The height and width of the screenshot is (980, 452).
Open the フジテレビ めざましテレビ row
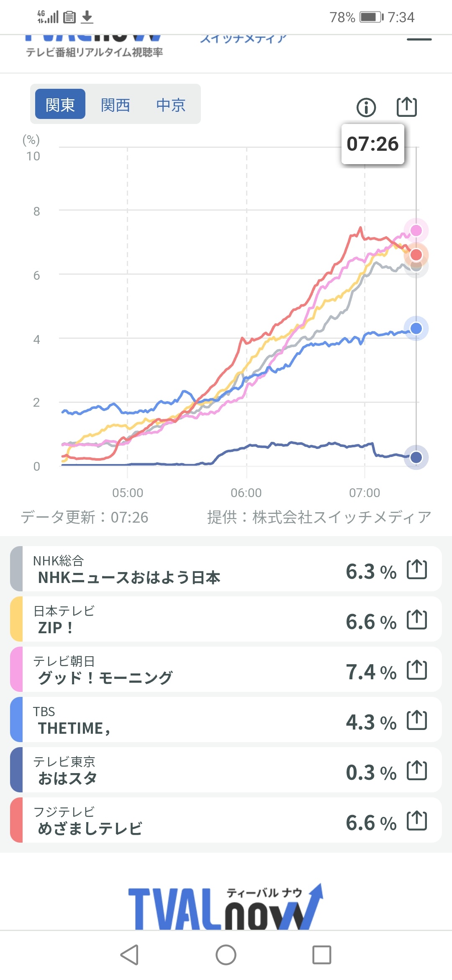(226, 820)
